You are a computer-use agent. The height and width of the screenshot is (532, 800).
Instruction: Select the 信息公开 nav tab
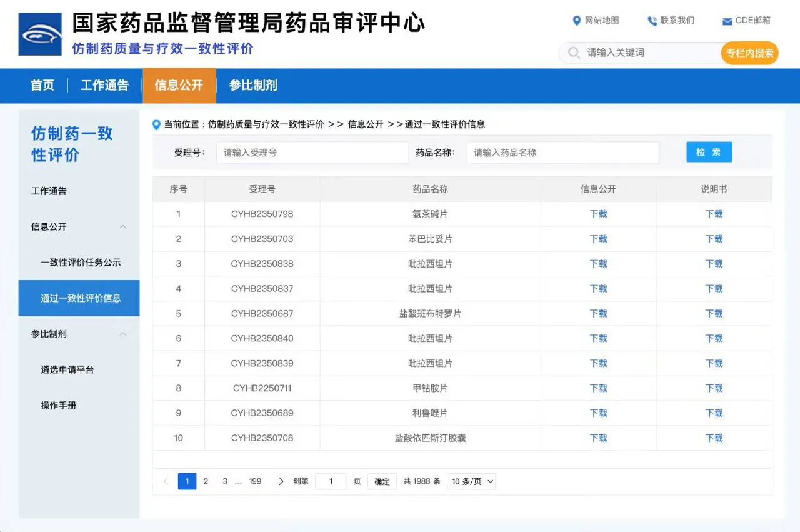[179, 86]
